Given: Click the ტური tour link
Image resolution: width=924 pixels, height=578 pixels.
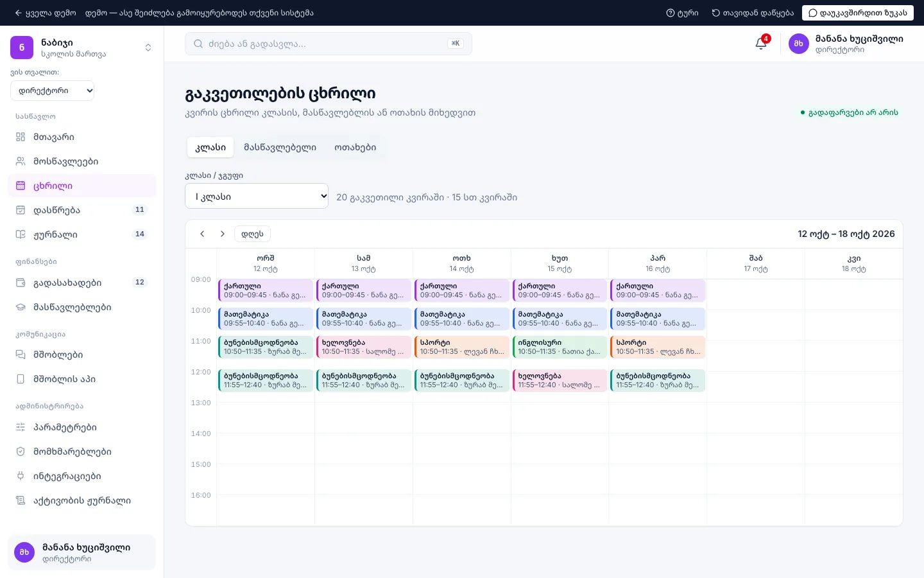Looking at the screenshot, I should (x=683, y=13).
